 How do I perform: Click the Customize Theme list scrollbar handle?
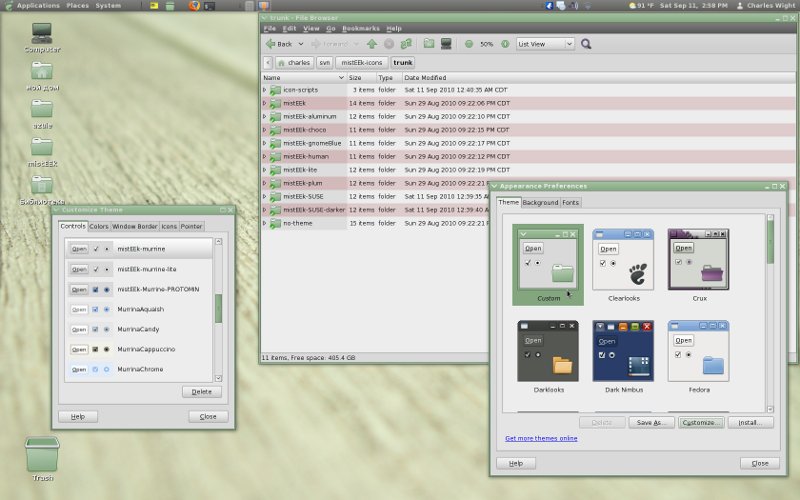218,309
